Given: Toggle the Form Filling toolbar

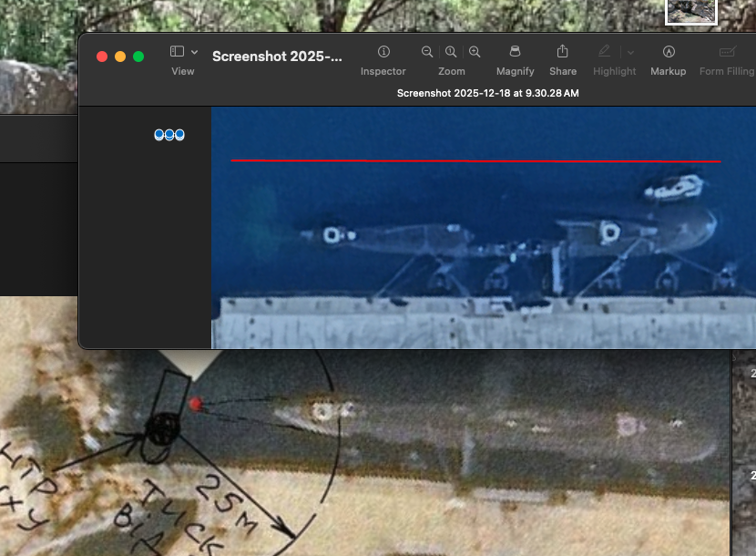Looking at the screenshot, I should pos(727,53).
